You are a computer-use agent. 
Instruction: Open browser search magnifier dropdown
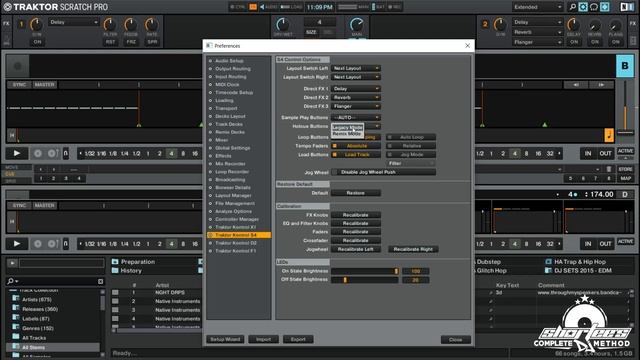coord(12,281)
